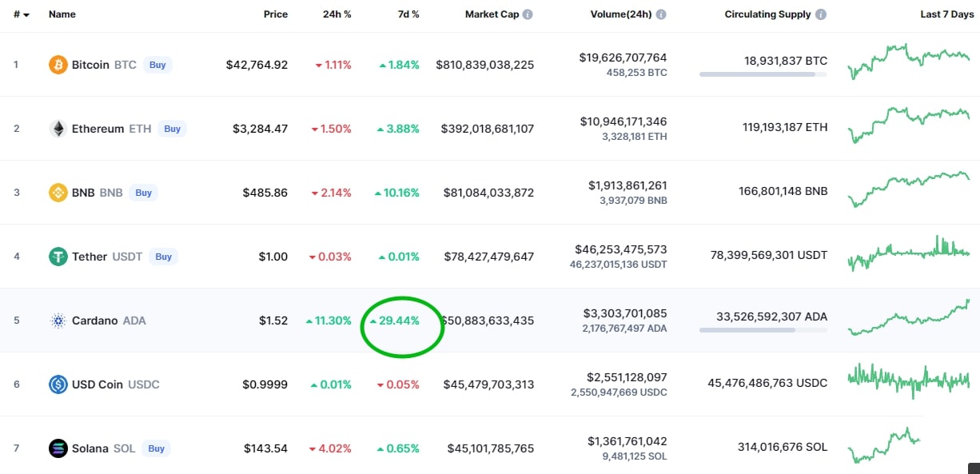
Task: Click the Solana logo icon
Action: (58, 448)
